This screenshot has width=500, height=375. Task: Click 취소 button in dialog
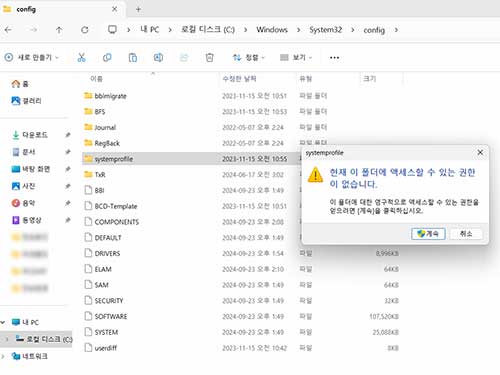pyautogui.click(x=466, y=234)
